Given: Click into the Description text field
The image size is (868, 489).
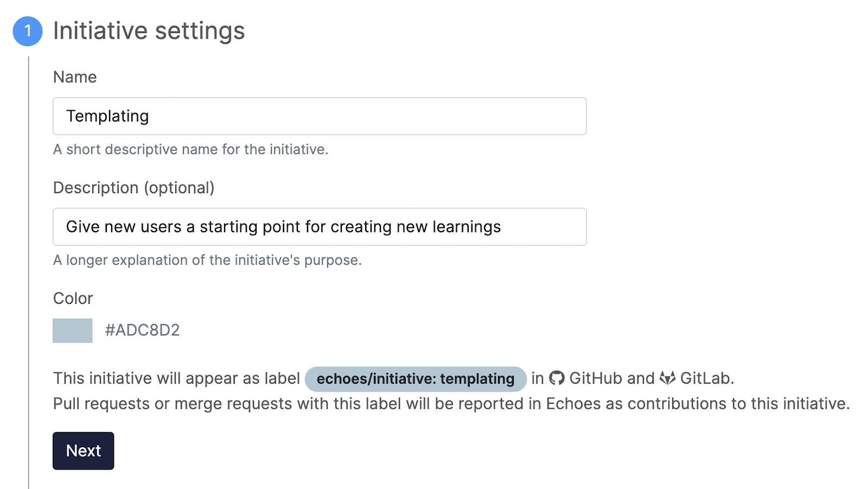Looking at the screenshot, I should (320, 227).
